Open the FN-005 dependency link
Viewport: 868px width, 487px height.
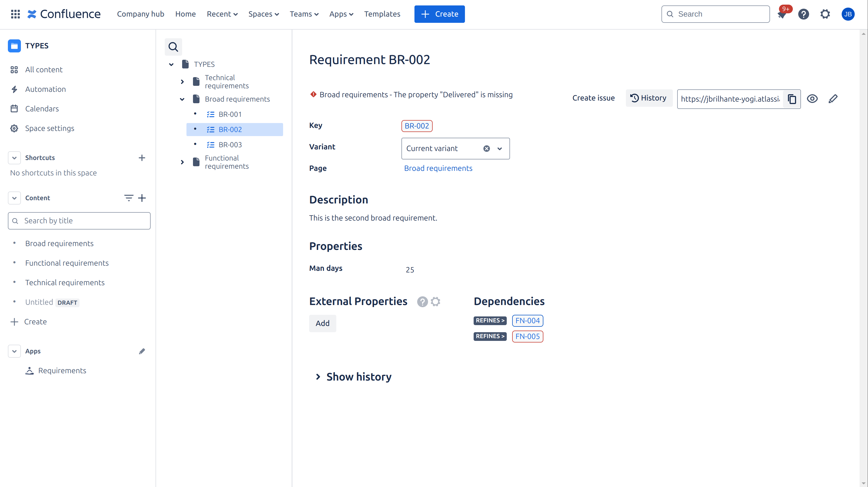pyautogui.click(x=527, y=336)
